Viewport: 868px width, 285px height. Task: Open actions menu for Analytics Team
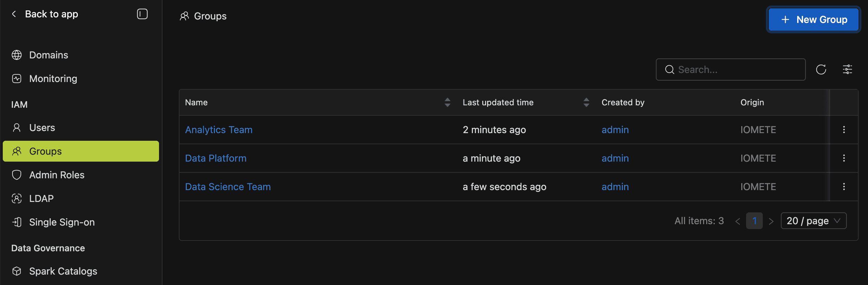[x=844, y=130]
